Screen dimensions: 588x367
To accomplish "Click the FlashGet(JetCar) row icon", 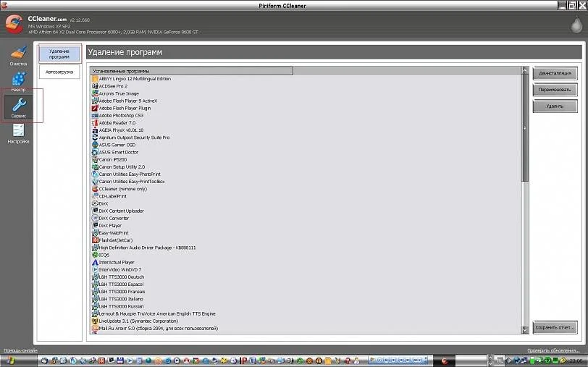I will [95, 240].
